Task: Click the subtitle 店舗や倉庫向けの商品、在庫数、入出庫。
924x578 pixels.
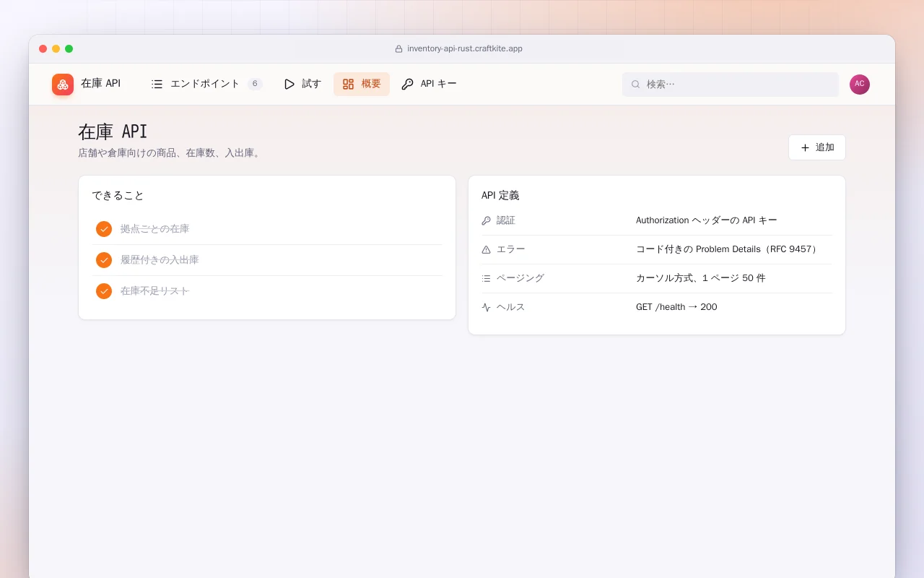Action: [170, 153]
